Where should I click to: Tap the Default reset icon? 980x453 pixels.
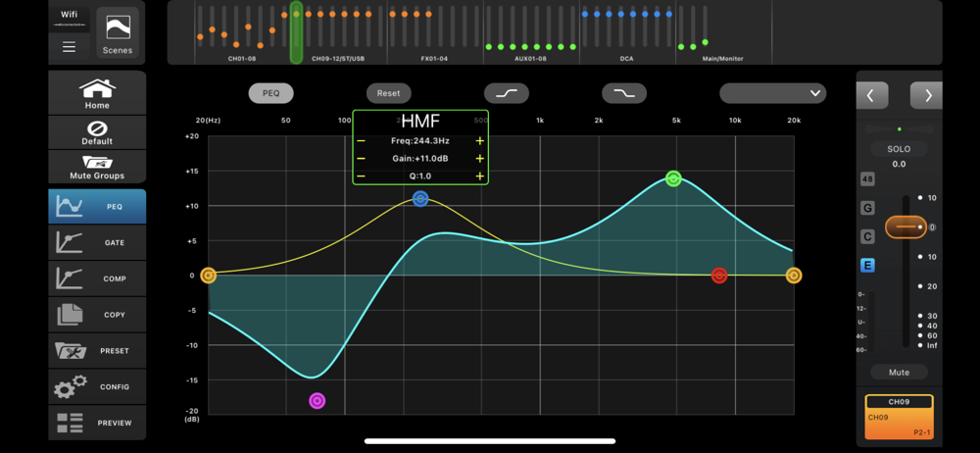click(97, 133)
